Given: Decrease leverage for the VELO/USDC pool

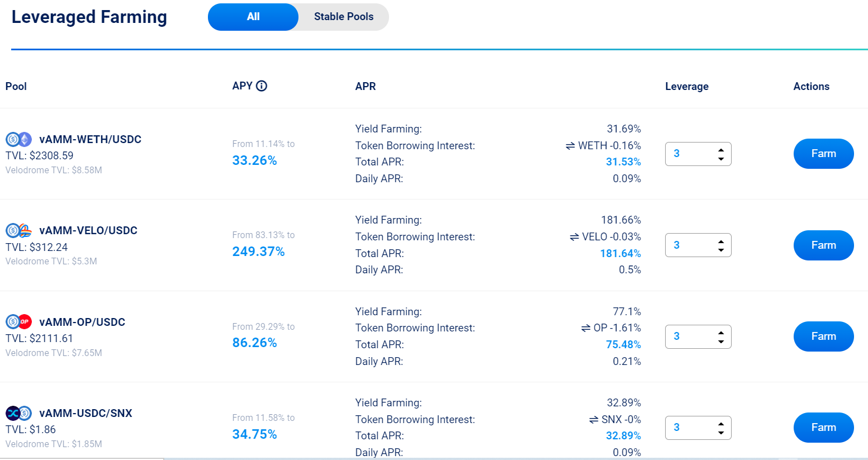Looking at the screenshot, I should (x=721, y=250).
